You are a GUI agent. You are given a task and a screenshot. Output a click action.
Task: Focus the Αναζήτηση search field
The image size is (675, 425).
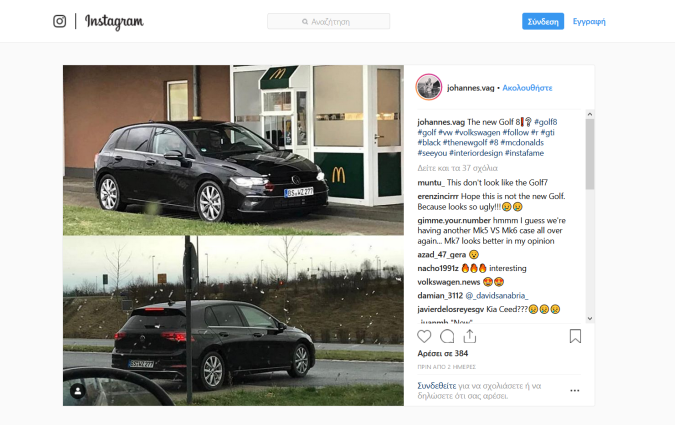[x=328, y=21]
